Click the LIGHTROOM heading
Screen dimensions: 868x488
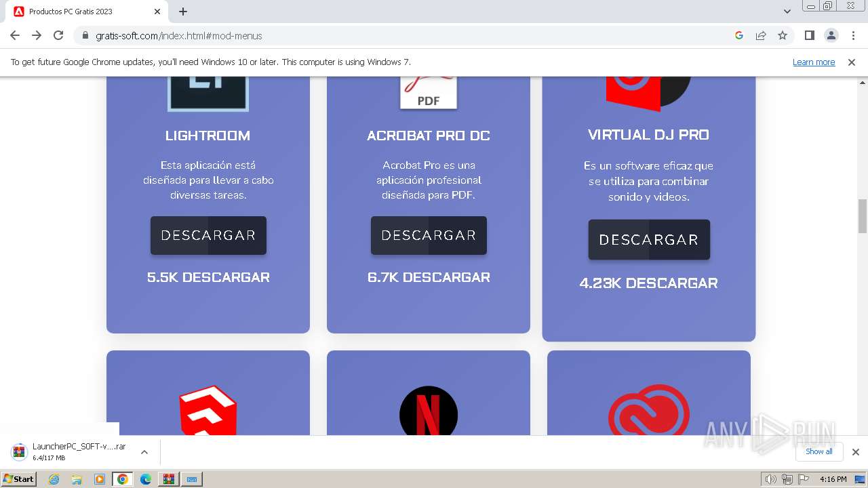tap(208, 136)
